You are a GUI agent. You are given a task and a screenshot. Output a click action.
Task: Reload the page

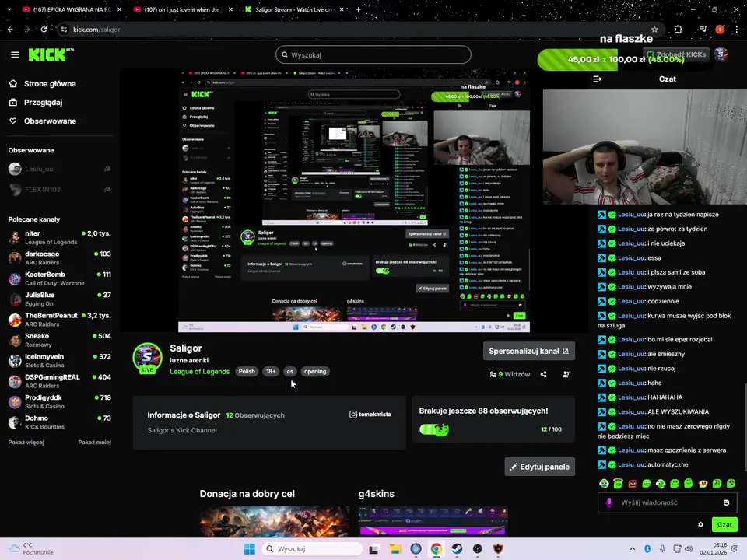(44, 30)
